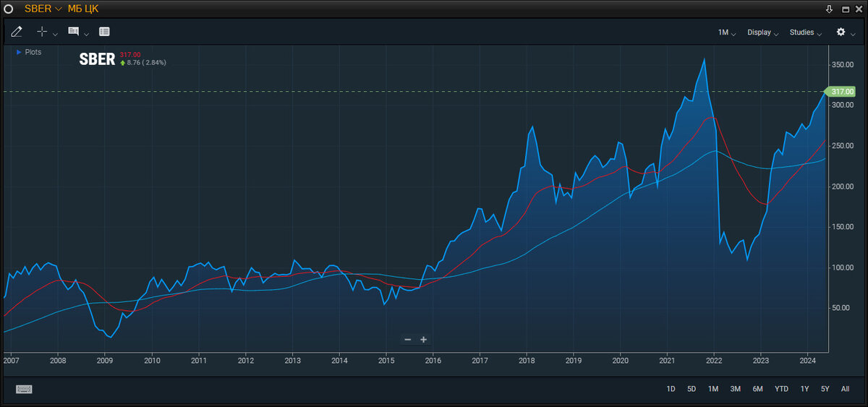This screenshot has height=407, width=868.
Task: Click the annotation comment icon
Action: point(73,32)
